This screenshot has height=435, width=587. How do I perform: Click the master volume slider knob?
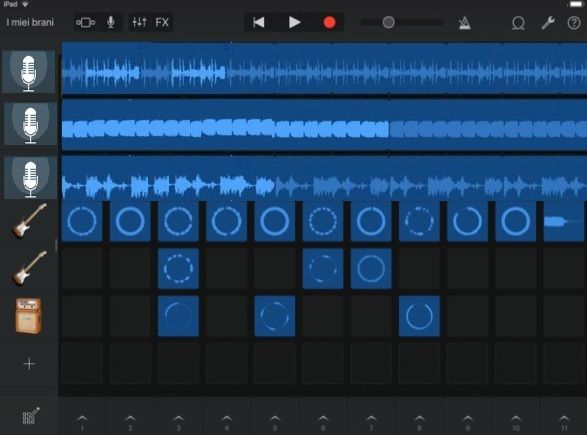(389, 22)
